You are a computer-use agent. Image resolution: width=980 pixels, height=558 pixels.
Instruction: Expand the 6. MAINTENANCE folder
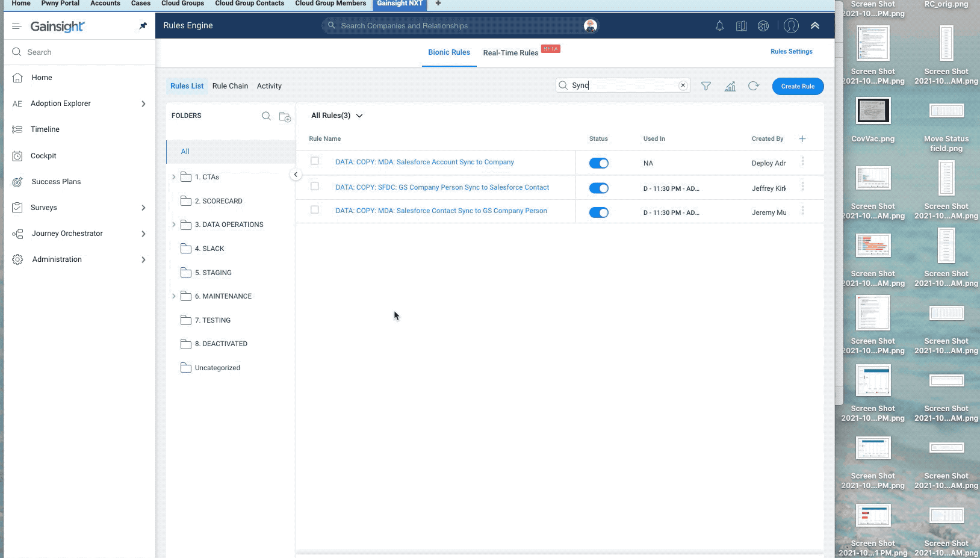(174, 296)
